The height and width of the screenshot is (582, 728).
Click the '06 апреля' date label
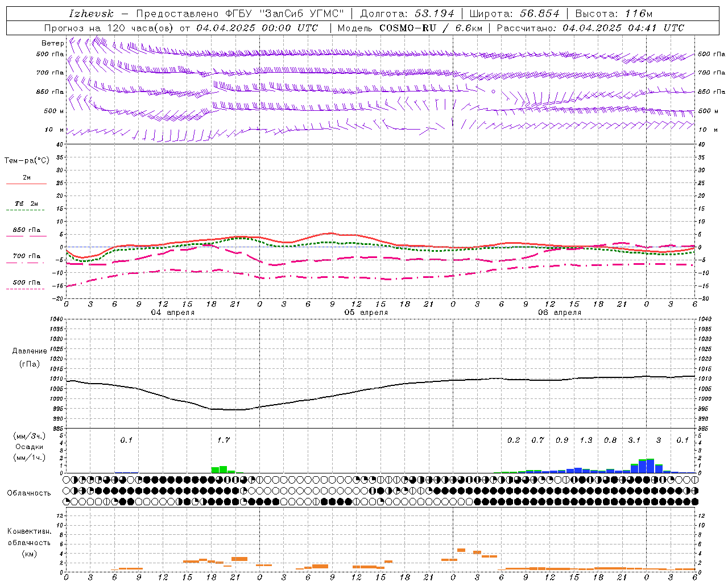[560, 313]
